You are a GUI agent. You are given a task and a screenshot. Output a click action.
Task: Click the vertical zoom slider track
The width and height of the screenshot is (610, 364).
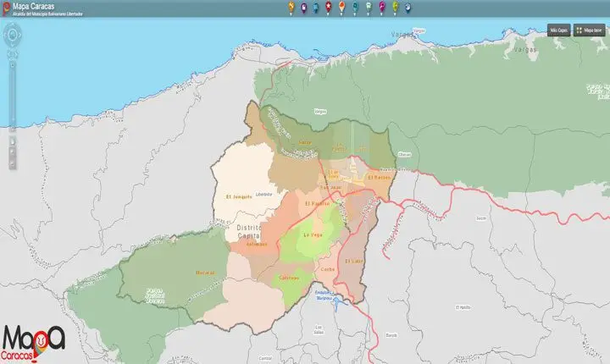point(12,102)
